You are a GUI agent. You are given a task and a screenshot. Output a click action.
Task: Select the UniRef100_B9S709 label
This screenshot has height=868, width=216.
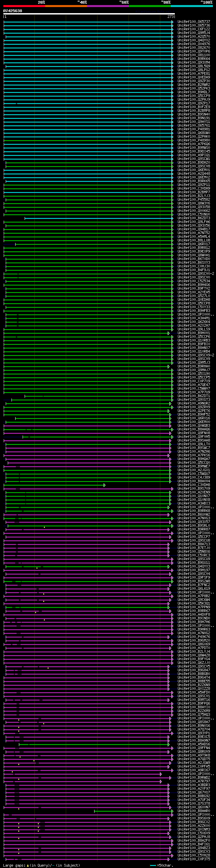tap(194, 489)
